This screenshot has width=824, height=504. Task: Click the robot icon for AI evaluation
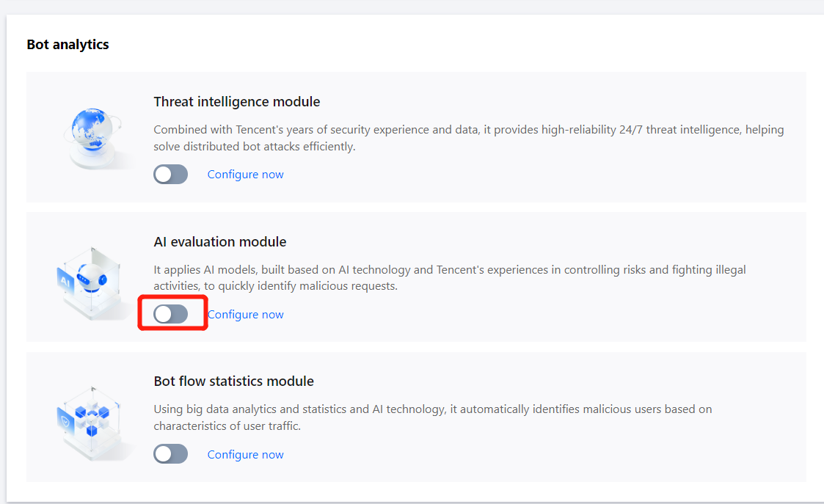(92, 280)
